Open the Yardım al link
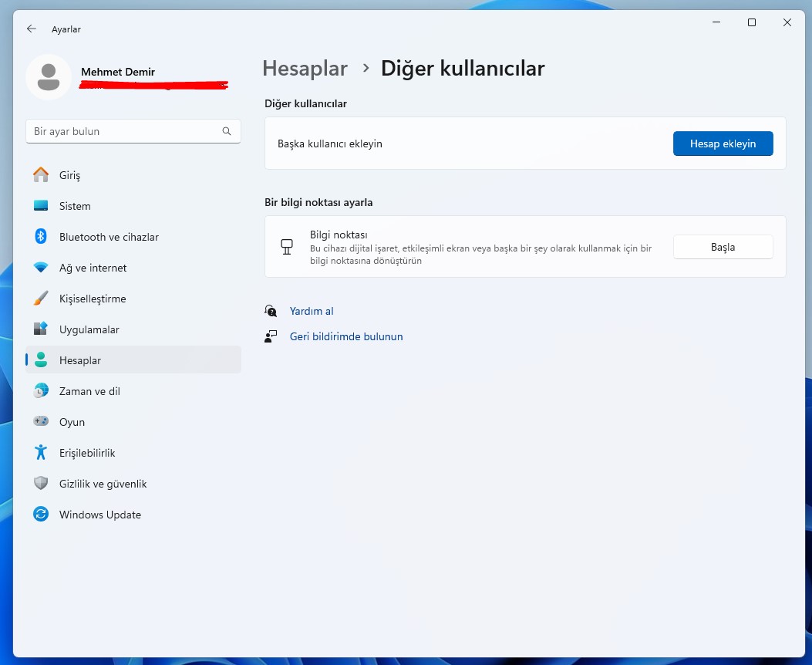 (x=312, y=311)
